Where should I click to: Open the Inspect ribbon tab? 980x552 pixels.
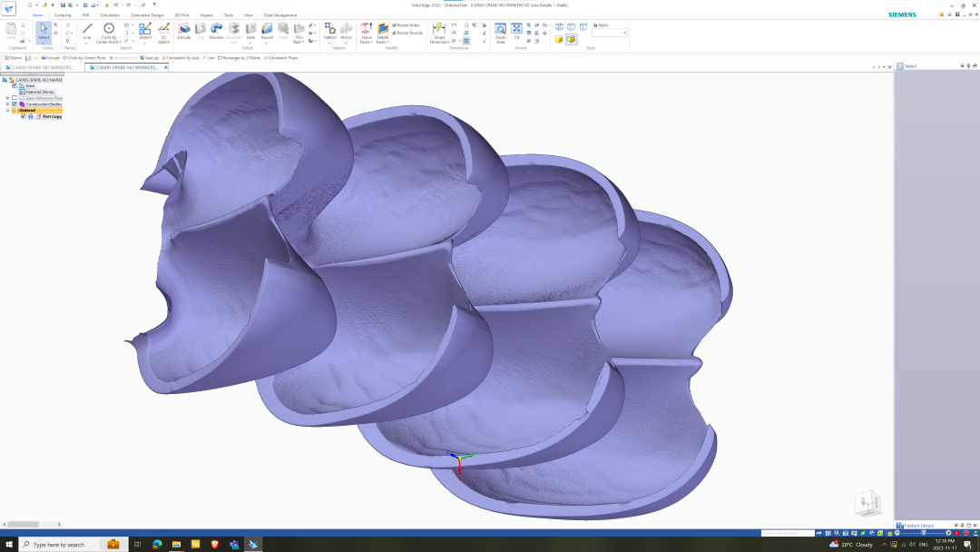tap(206, 15)
